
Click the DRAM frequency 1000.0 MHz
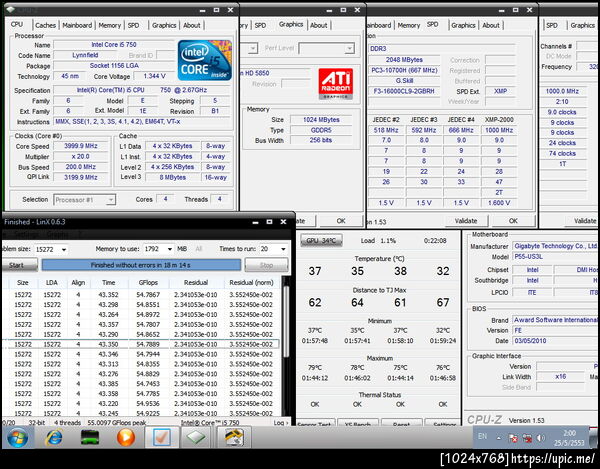pyautogui.click(x=562, y=91)
